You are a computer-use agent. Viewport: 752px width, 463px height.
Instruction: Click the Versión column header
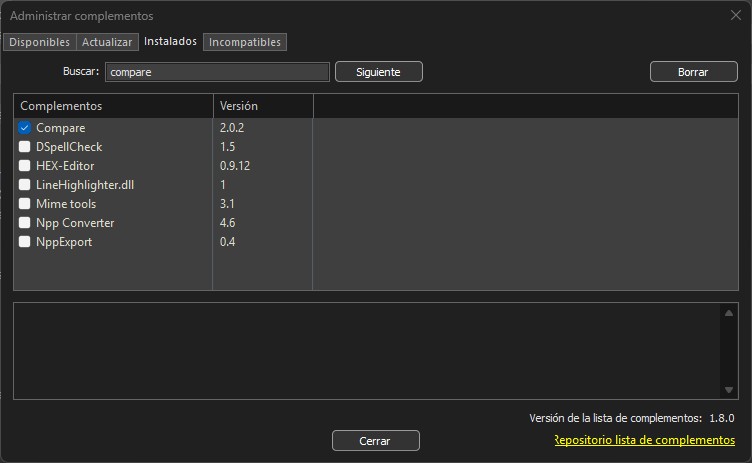[263, 106]
